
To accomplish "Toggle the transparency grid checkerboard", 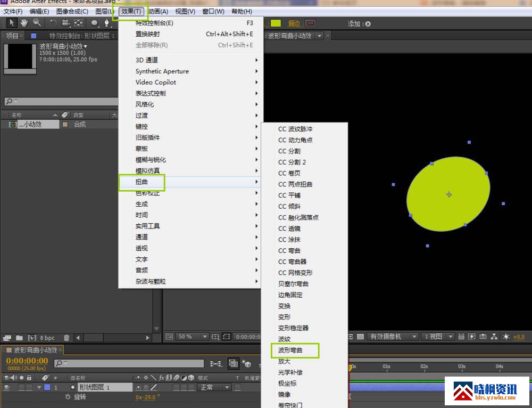I will [360, 337].
